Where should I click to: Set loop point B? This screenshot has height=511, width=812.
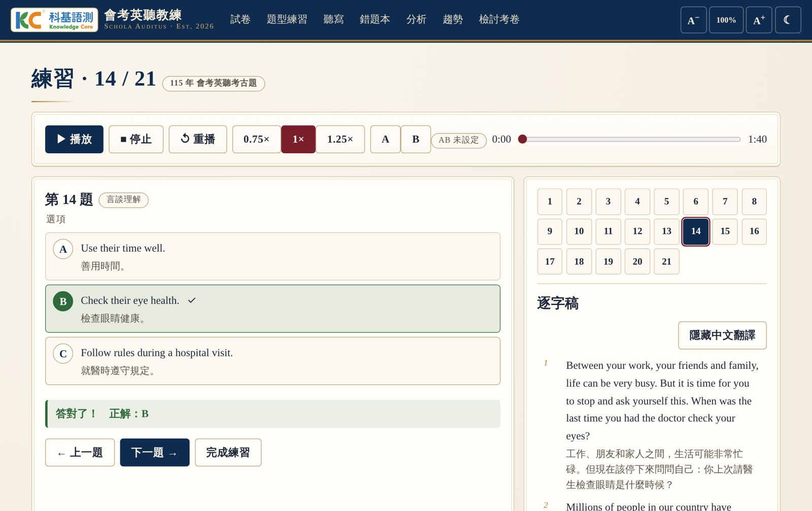(416, 139)
